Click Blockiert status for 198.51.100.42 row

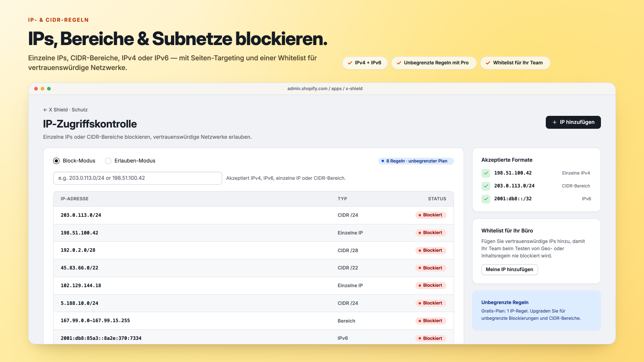[x=431, y=233]
